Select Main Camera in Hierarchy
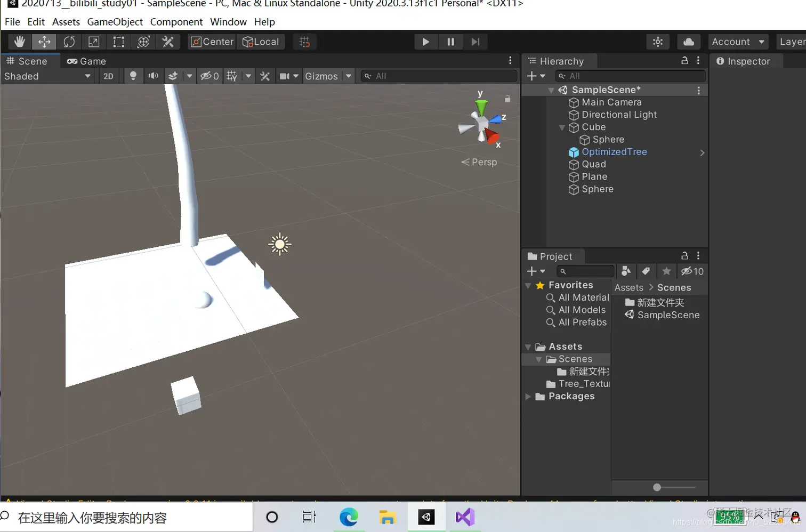This screenshot has height=532, width=806. tap(611, 102)
